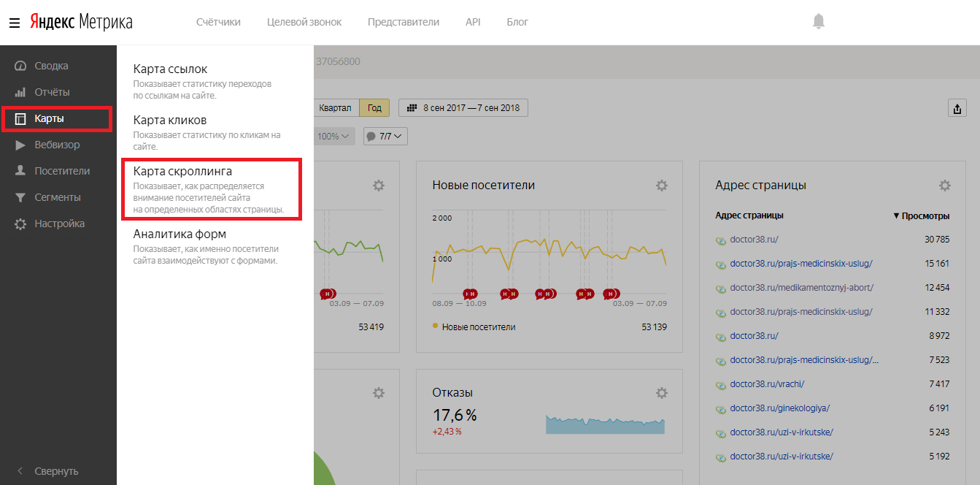This screenshot has height=485, width=980.
Task: Expand the 100% sampling dropdown
Action: (x=334, y=137)
